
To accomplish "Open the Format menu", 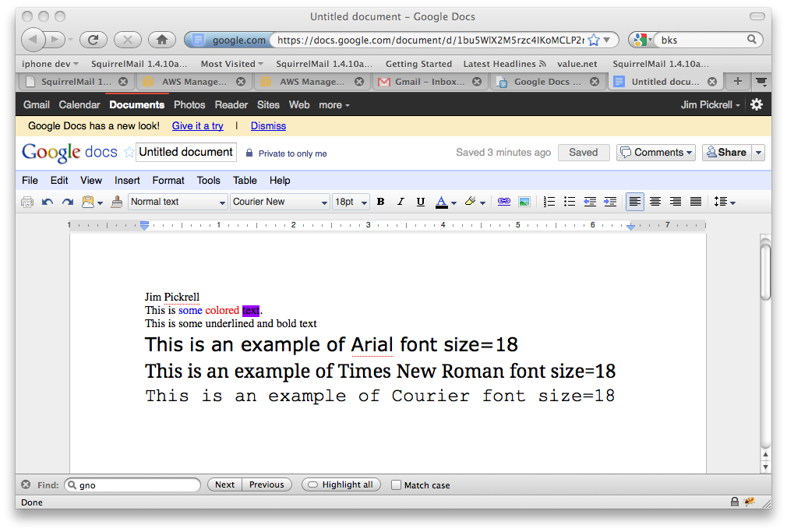I will (168, 180).
